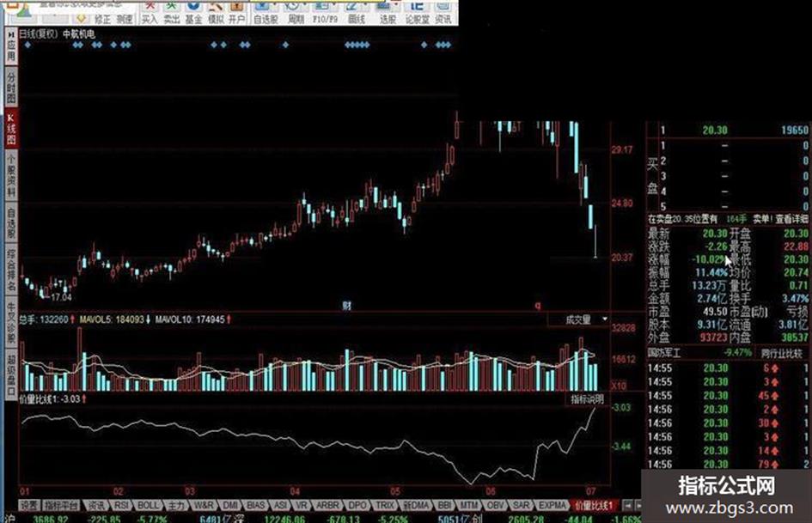Select the ARBR indicator tab
The height and width of the screenshot is (523, 812).
pos(327,505)
